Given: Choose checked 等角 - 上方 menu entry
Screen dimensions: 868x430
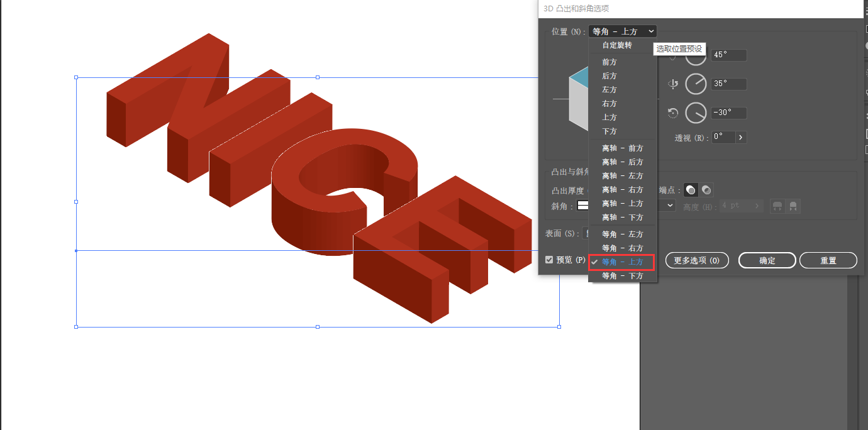Looking at the screenshot, I should [x=623, y=262].
